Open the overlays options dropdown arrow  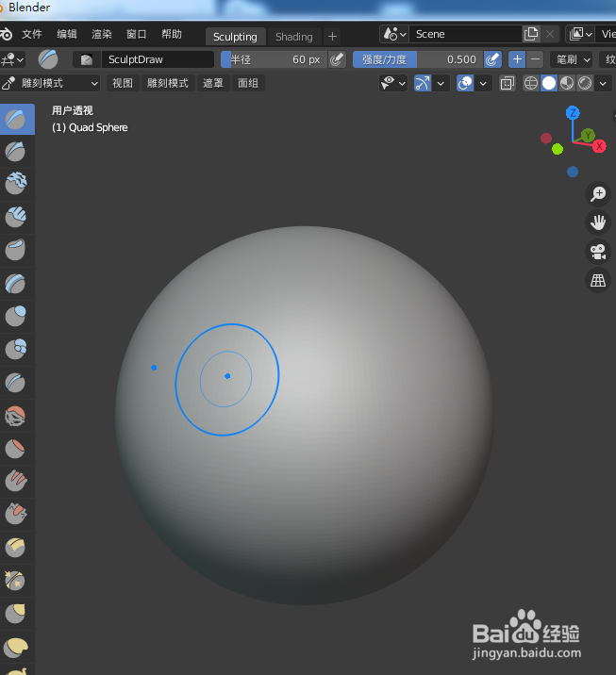(x=483, y=83)
